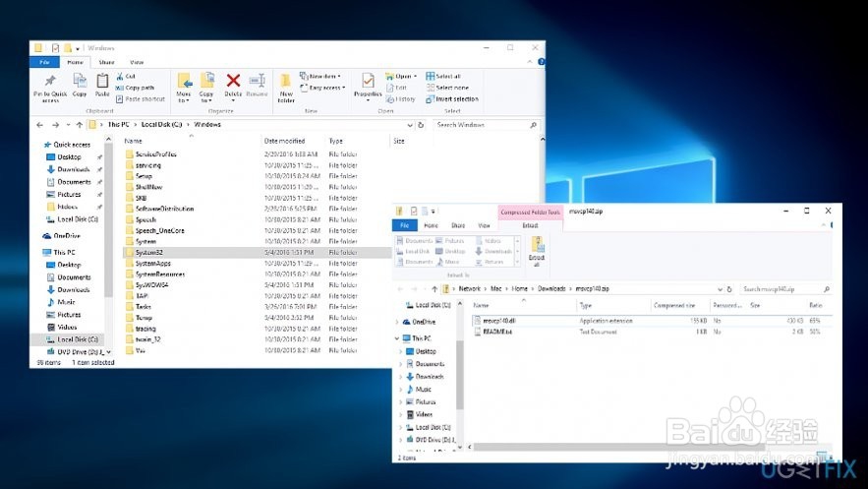The image size is (868, 489).
Task: Click the up arrow in Windows window address bar
Action: point(80,125)
